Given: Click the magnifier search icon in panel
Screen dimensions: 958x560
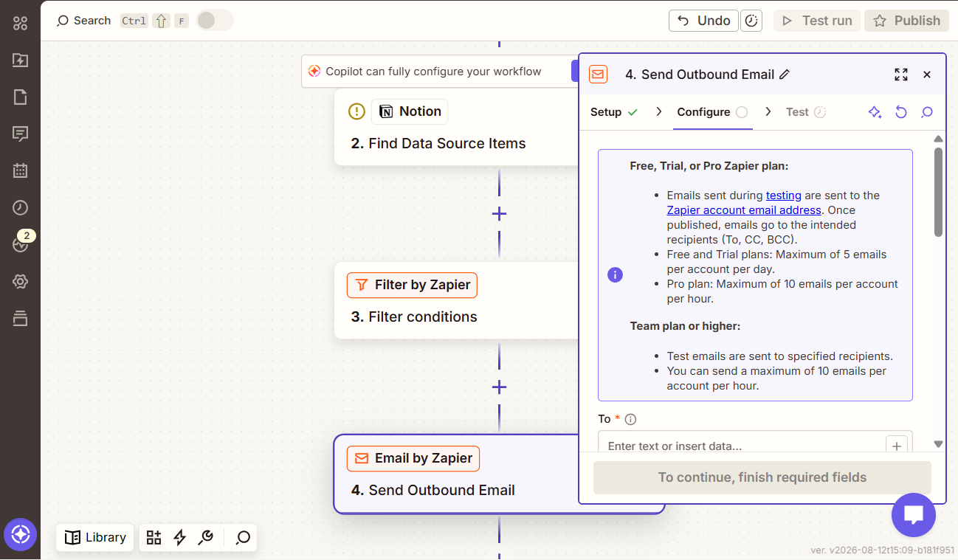Looking at the screenshot, I should (927, 112).
